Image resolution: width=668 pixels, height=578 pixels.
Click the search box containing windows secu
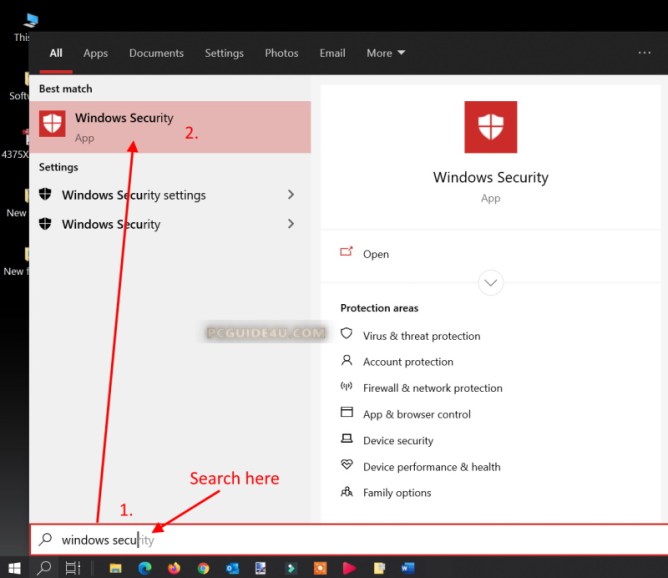pos(349,540)
